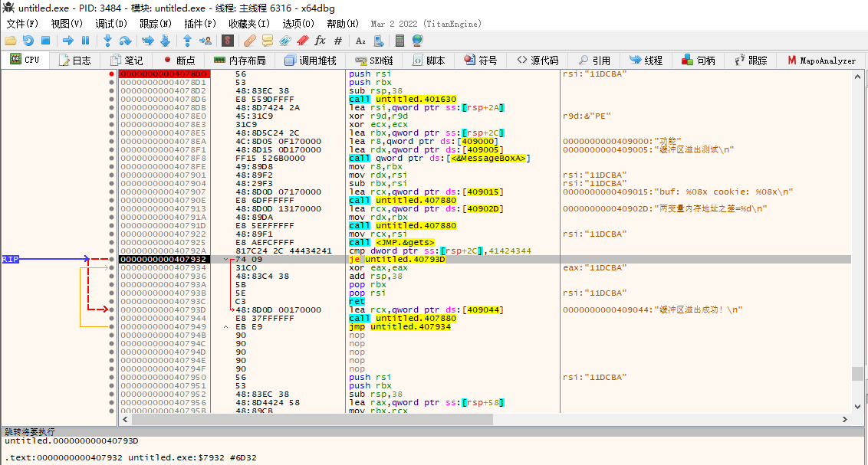Image resolution: width=868 pixels, height=465 pixels.
Task: Select the 'je untitled.40793D' instruction row
Action: click(485, 260)
